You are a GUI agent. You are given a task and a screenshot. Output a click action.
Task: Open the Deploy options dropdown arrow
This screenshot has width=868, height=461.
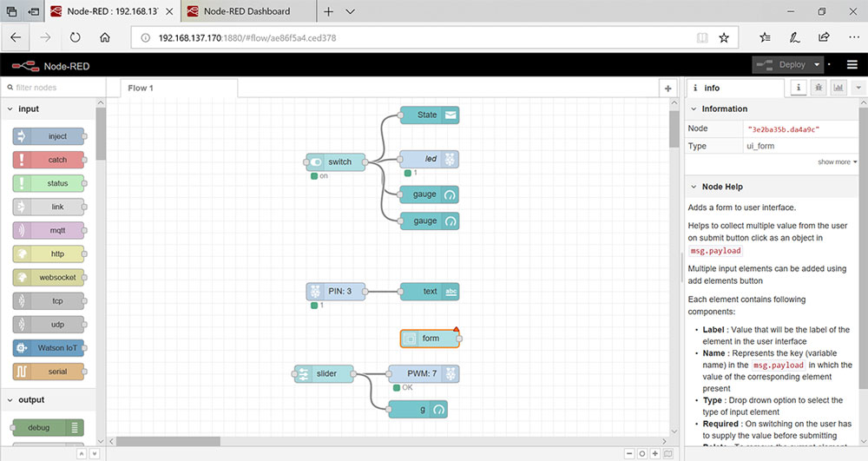[x=817, y=64]
